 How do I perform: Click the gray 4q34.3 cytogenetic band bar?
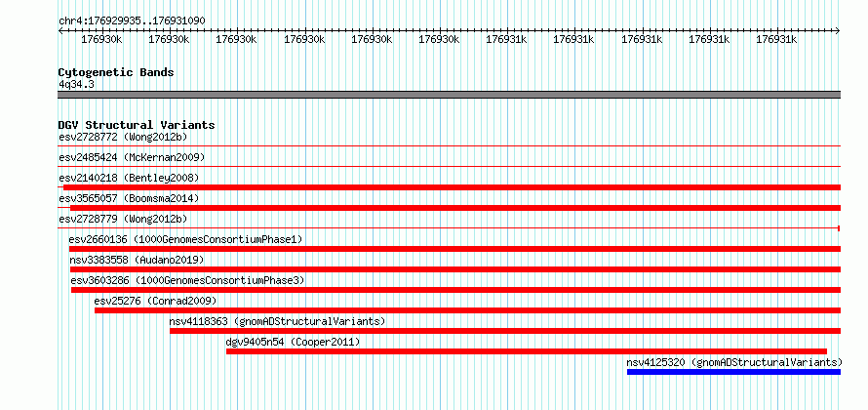[449, 95]
